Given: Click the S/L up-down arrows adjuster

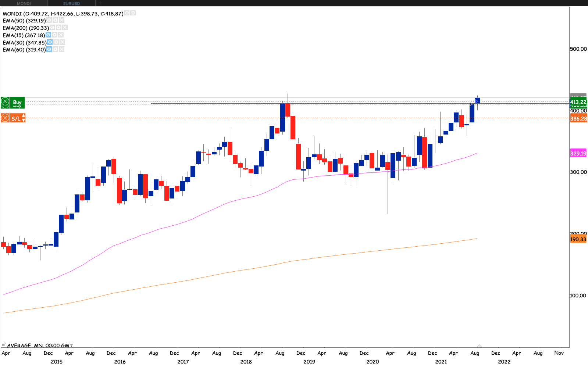Looking at the screenshot, I should [24, 118].
